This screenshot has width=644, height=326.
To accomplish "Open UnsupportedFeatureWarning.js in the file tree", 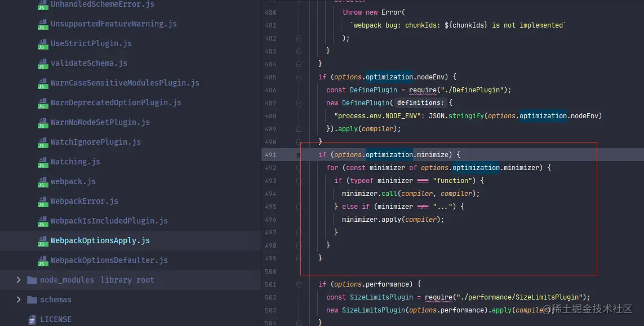I will tap(113, 24).
